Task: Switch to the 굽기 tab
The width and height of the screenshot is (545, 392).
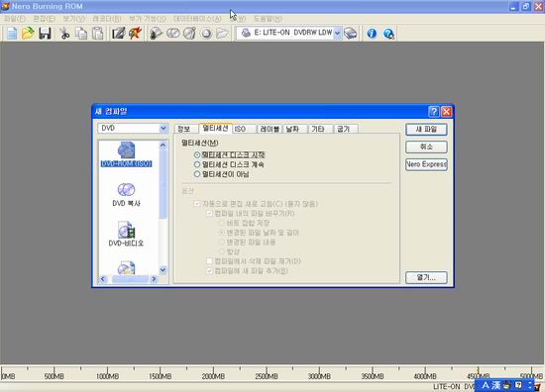Action: (x=346, y=129)
